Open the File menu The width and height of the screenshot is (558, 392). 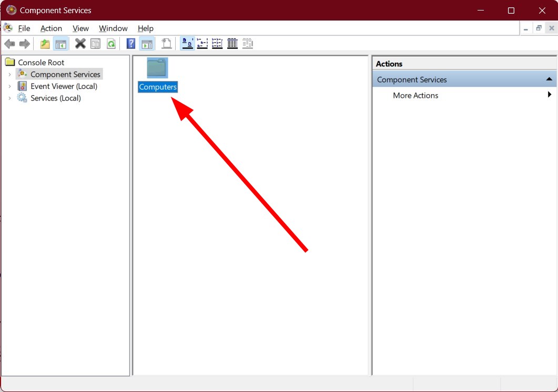(x=24, y=28)
